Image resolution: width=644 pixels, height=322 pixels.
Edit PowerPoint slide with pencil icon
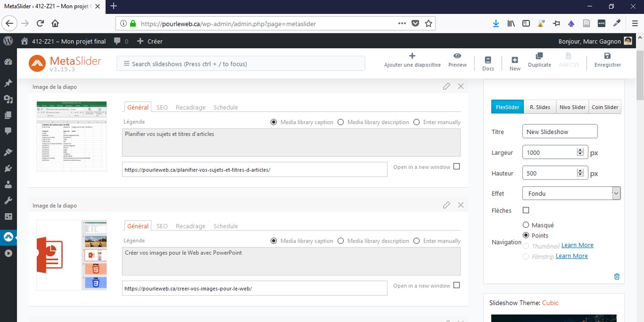click(446, 205)
